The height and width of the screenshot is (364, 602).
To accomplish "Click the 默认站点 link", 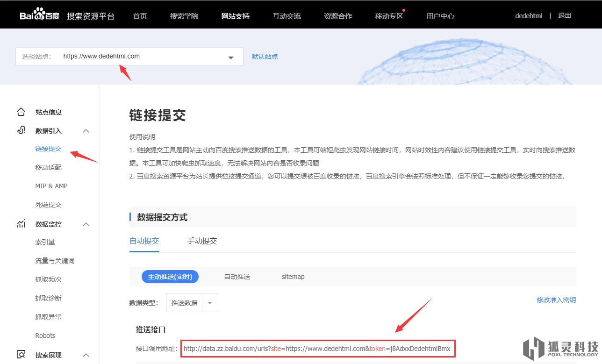I will tap(265, 57).
